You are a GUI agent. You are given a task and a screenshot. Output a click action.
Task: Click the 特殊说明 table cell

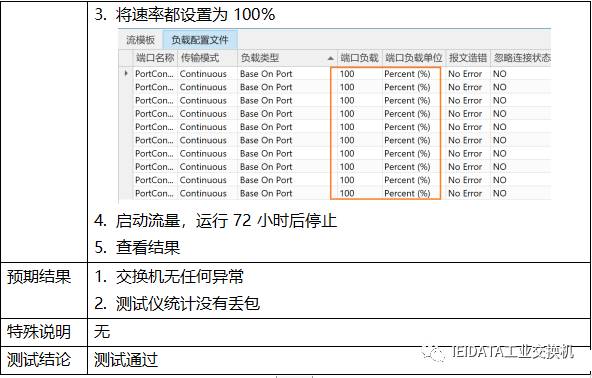click(44, 332)
